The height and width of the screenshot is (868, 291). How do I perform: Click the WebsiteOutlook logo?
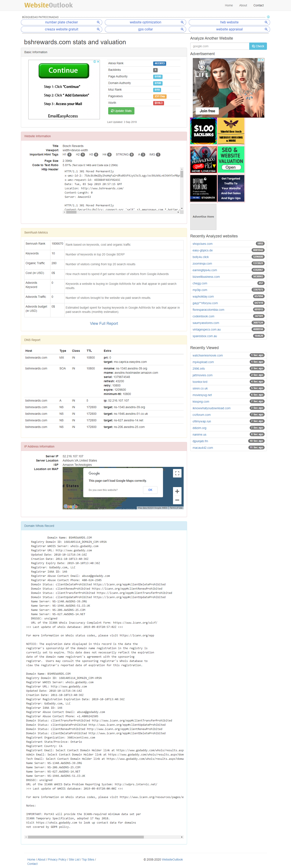tap(49, 5)
